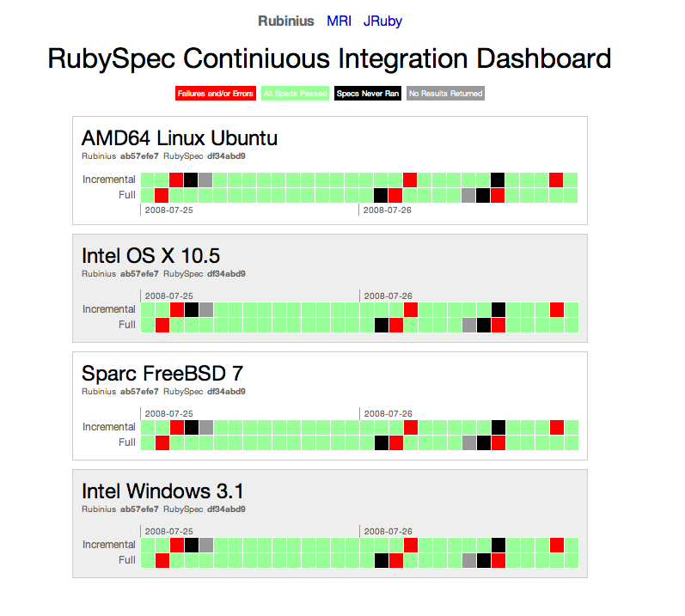
Task: Click the gray cell in AMD64 Ubuntu Incremental row
Action: point(205,180)
